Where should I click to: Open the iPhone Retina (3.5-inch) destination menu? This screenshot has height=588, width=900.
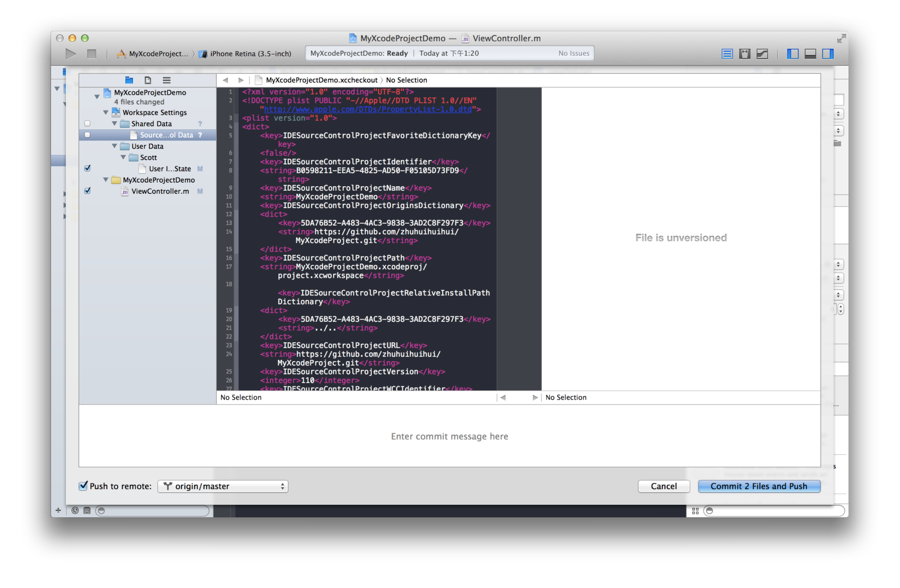[245, 54]
